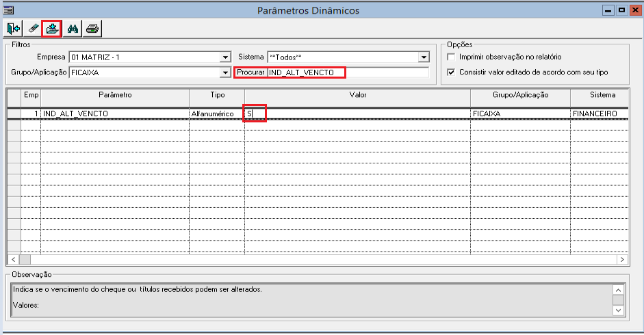Click Observação scrollbar up arrow
The height and width of the screenshot is (335, 644).
pos(618,290)
